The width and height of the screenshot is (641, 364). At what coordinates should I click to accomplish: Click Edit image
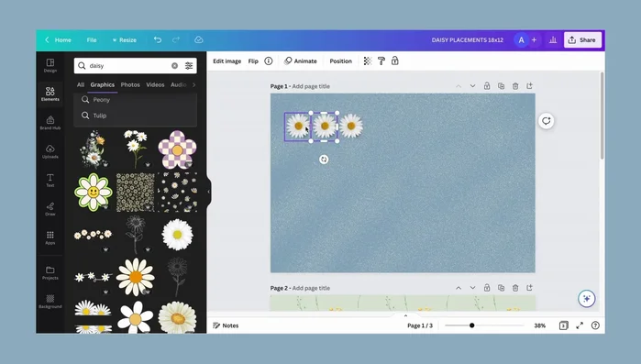pos(227,61)
